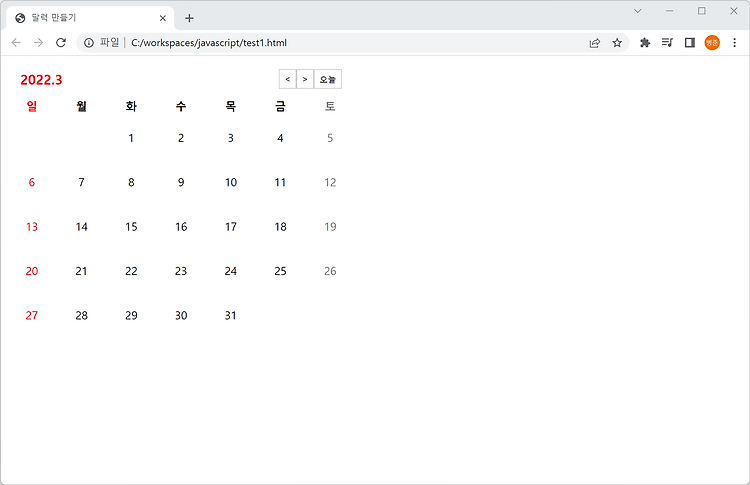Close the 달력 만들기 tab
The image size is (750, 485).
163,18
